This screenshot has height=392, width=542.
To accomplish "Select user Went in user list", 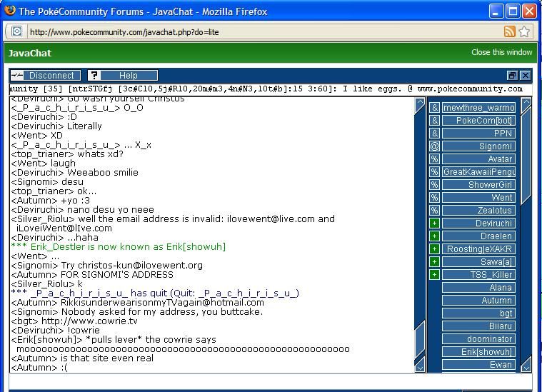I will [478, 197].
